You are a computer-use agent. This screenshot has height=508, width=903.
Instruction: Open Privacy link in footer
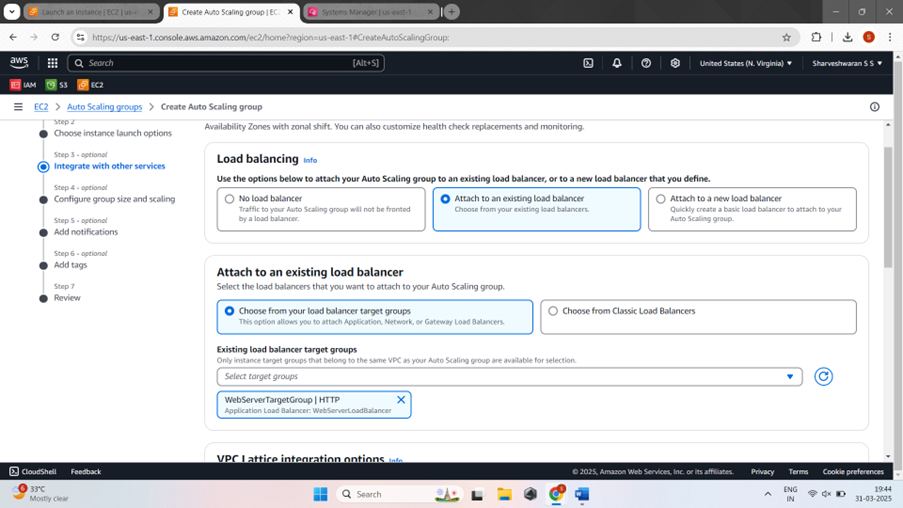[762, 471]
